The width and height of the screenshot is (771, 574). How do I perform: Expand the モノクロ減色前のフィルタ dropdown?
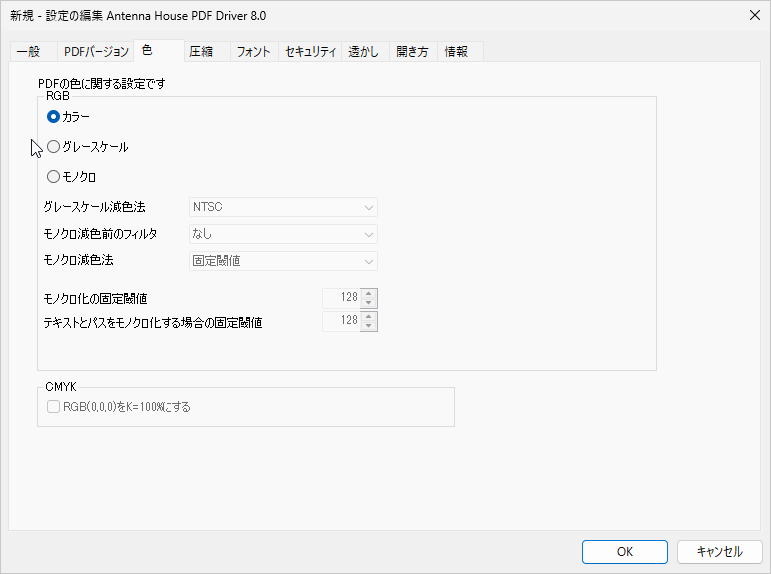[x=284, y=234]
